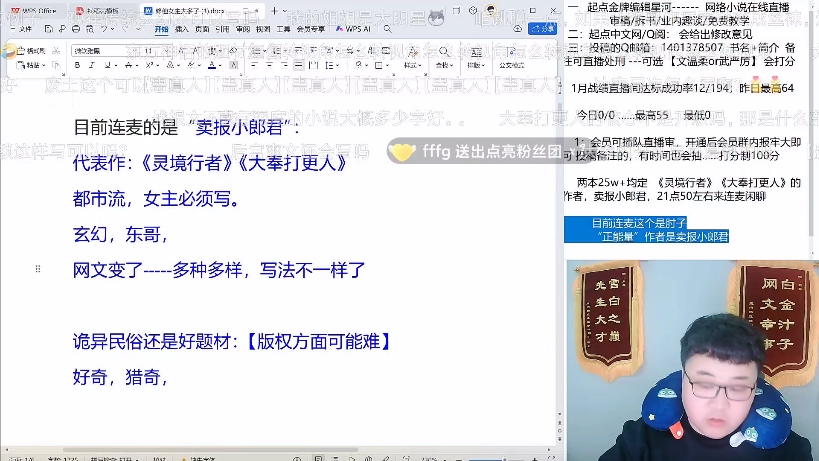
Task: Toggle underline U formatting
Action: click(x=107, y=65)
